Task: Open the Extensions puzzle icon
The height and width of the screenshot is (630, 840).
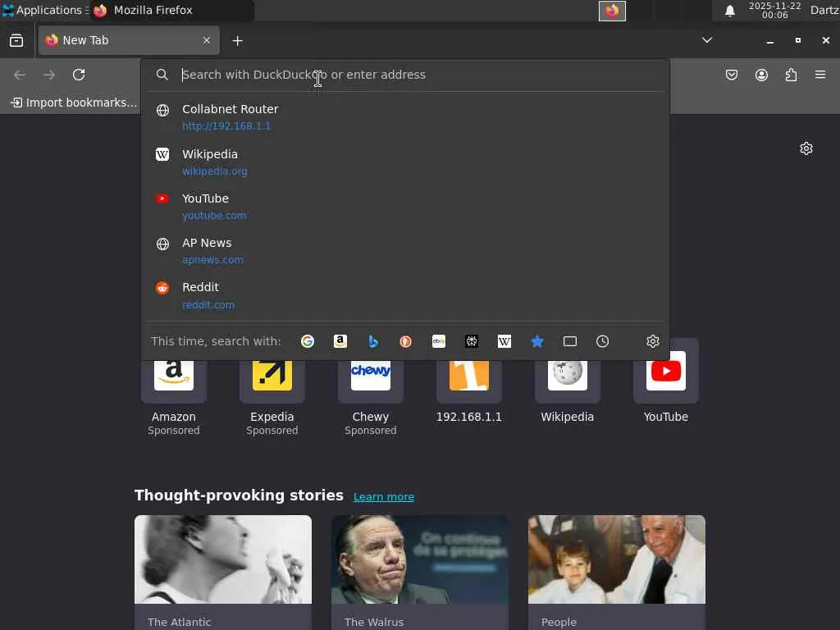Action: click(792, 75)
